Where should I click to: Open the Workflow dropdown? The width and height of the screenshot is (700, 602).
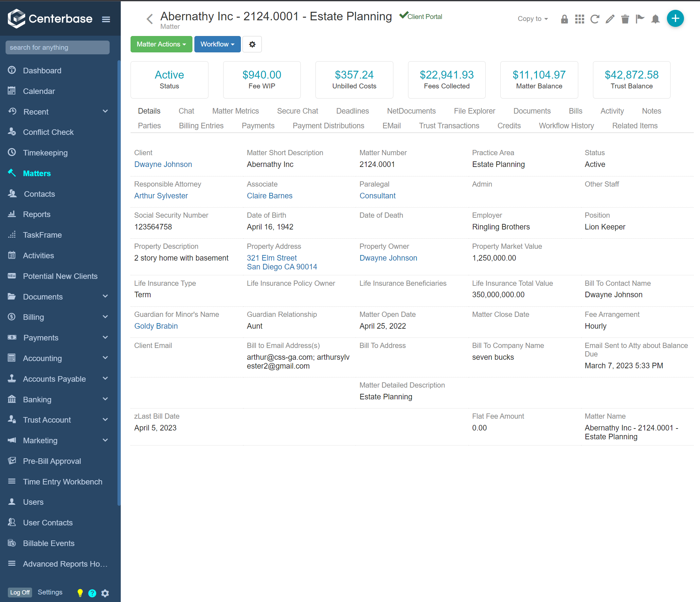pyautogui.click(x=217, y=44)
